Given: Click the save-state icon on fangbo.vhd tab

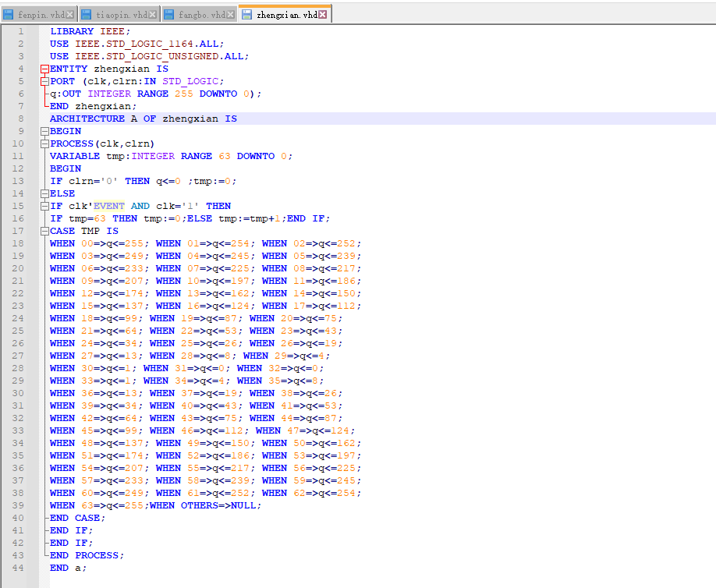Looking at the screenshot, I should (x=168, y=15).
